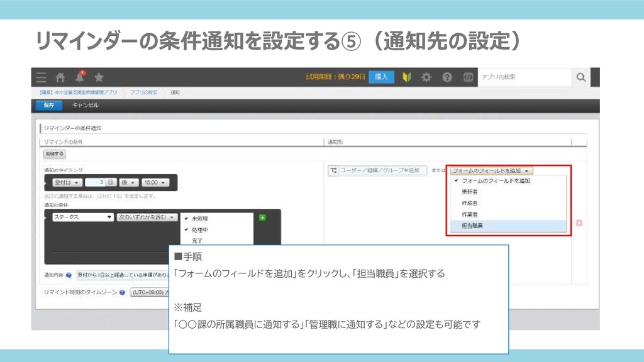Open アプリの設定 breadcrumb link
This screenshot has height=362, width=644.
(x=144, y=92)
